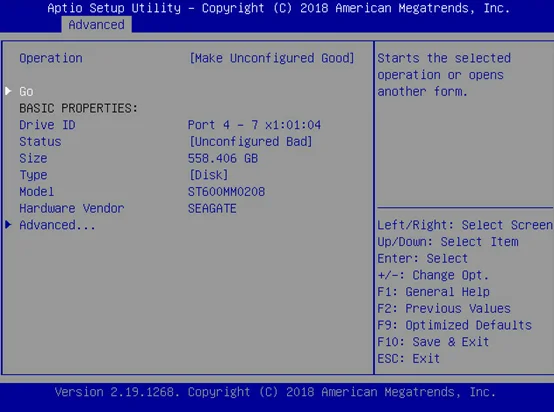Open the Operation dropdown Make Unconfigured Good

tap(271, 58)
